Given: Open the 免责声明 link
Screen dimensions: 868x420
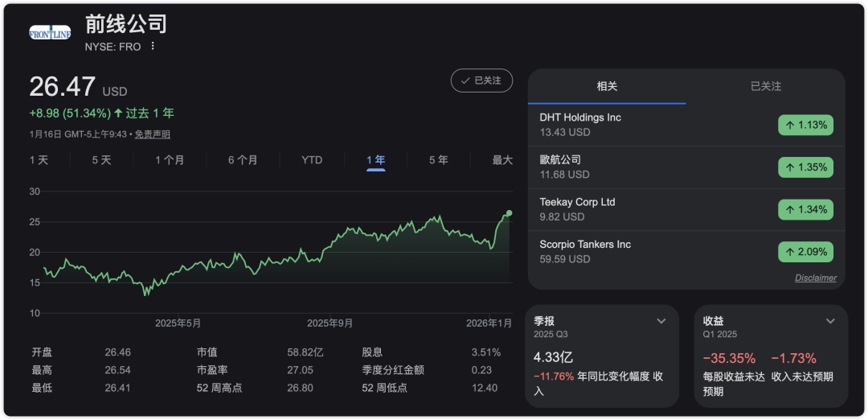Looking at the screenshot, I should tap(152, 134).
